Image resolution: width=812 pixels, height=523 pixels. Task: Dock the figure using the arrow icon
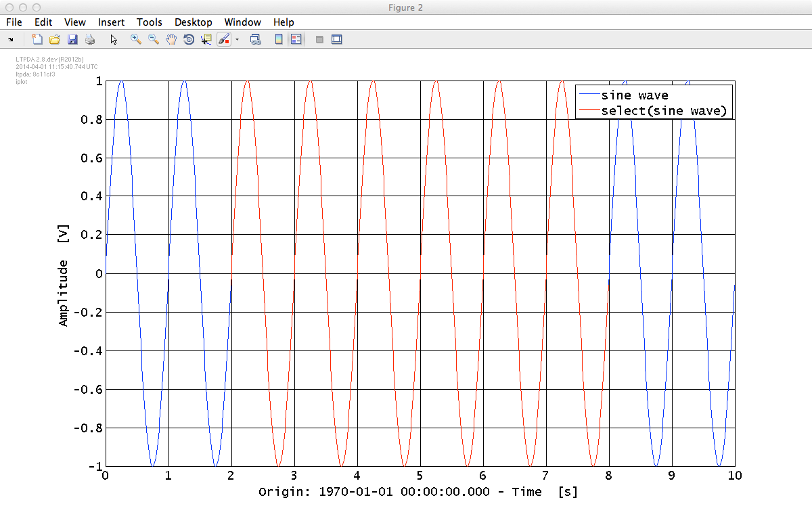pos(11,40)
